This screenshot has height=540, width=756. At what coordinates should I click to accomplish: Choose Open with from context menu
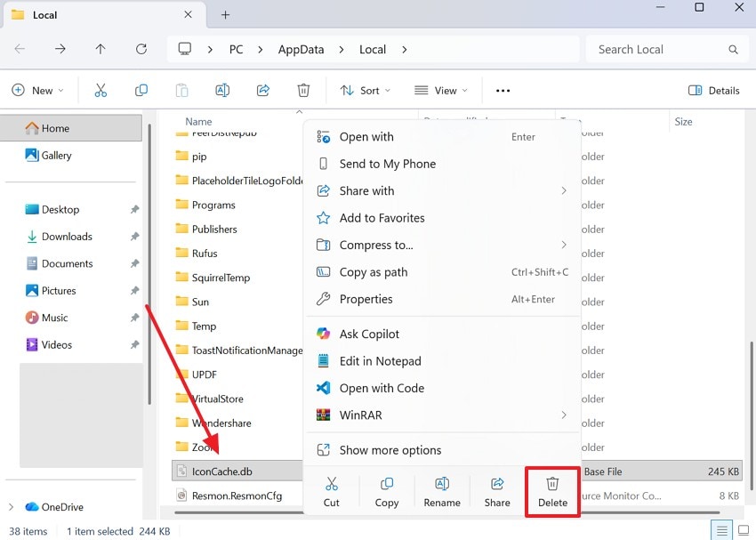(442, 137)
